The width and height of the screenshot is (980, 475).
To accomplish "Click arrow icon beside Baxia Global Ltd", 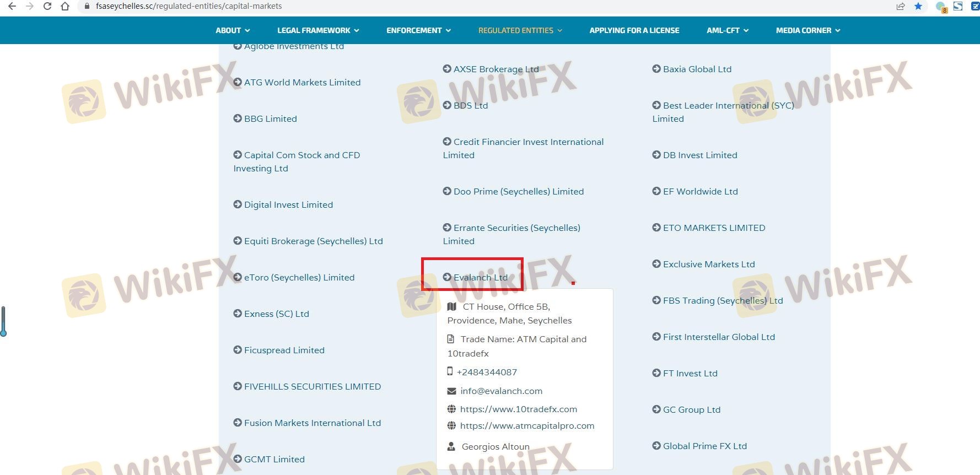I will 656,69.
